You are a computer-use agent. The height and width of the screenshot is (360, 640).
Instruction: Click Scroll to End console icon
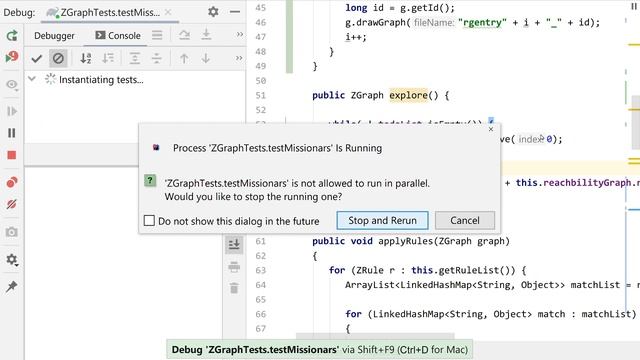(x=234, y=245)
